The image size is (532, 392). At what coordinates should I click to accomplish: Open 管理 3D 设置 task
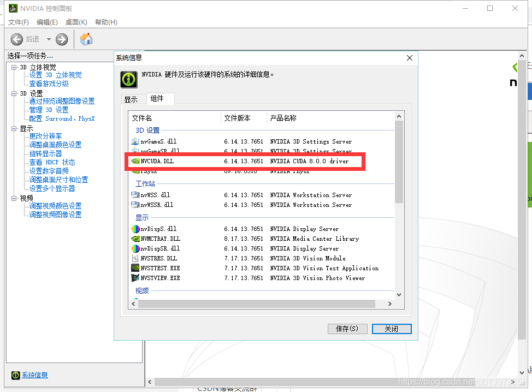click(x=49, y=110)
